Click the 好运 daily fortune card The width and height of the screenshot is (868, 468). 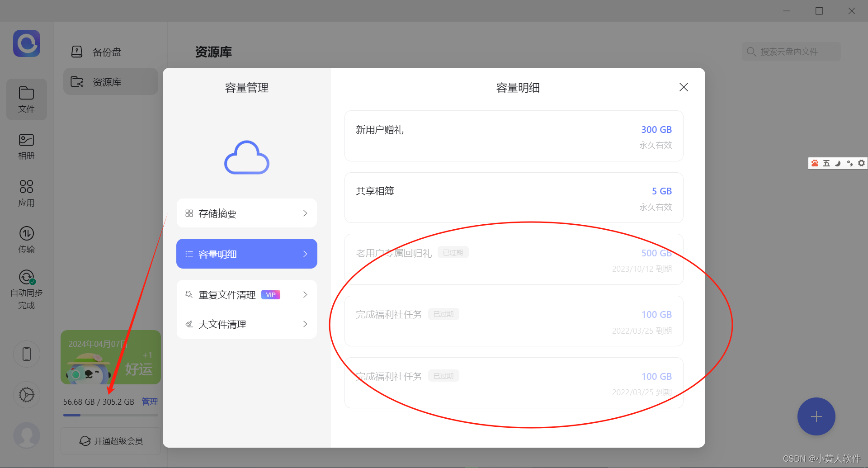(x=111, y=357)
